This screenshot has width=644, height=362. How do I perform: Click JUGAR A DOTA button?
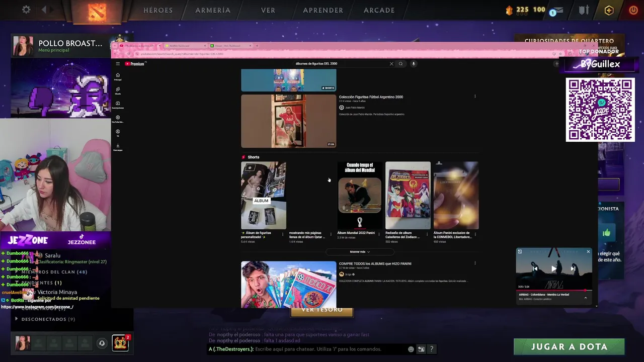[x=569, y=347]
